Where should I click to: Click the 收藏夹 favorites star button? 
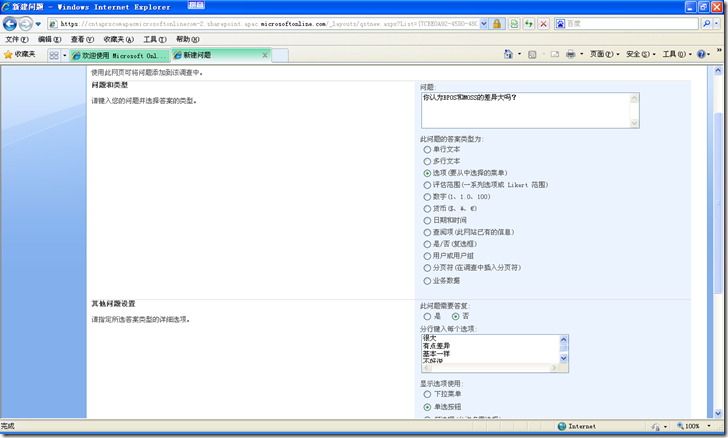coord(20,55)
